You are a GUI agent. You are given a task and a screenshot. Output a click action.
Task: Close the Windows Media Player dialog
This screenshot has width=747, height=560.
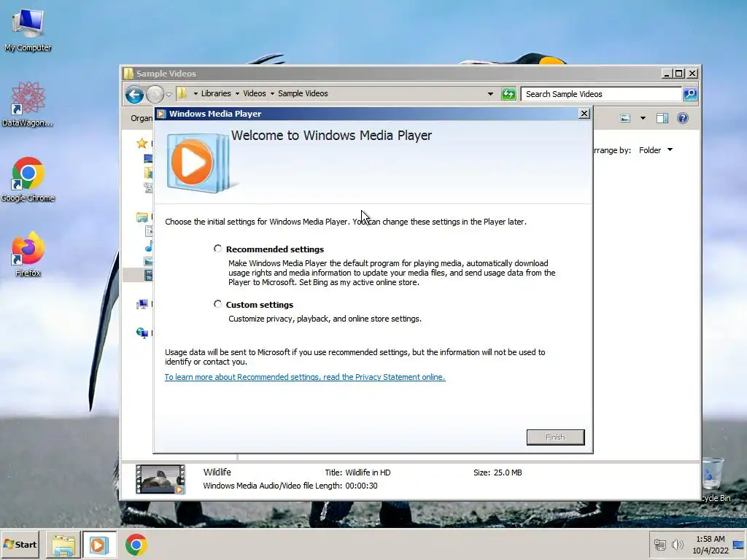tap(584, 113)
